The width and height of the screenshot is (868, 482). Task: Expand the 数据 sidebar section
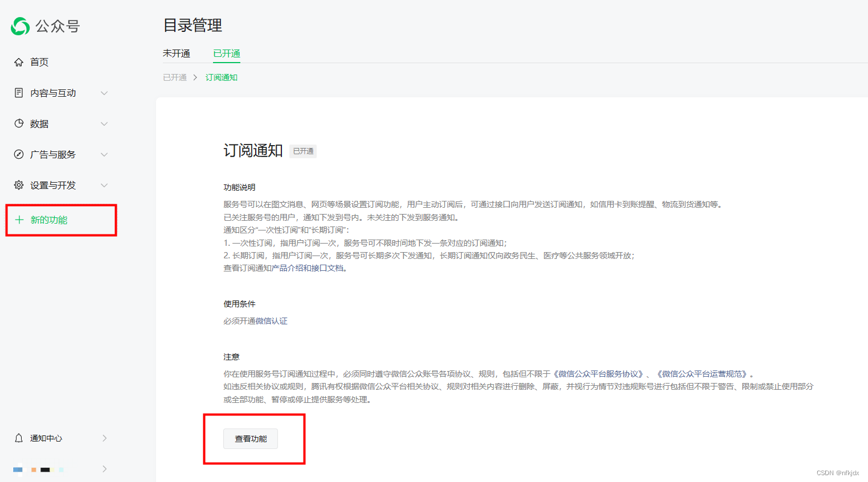point(104,123)
